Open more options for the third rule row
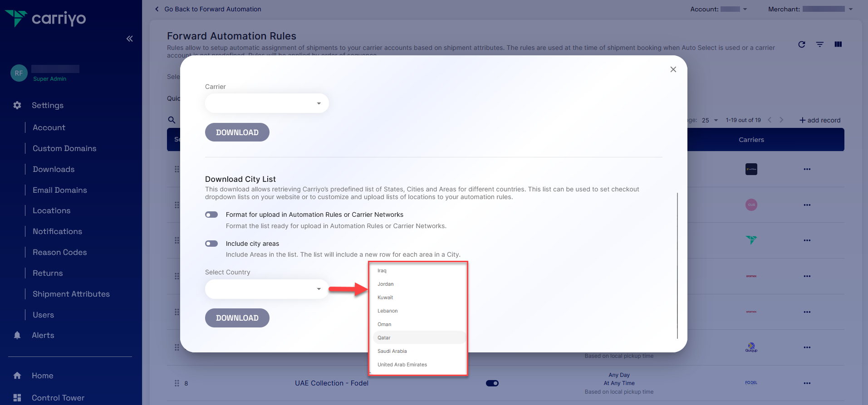868x405 pixels. coord(807,240)
